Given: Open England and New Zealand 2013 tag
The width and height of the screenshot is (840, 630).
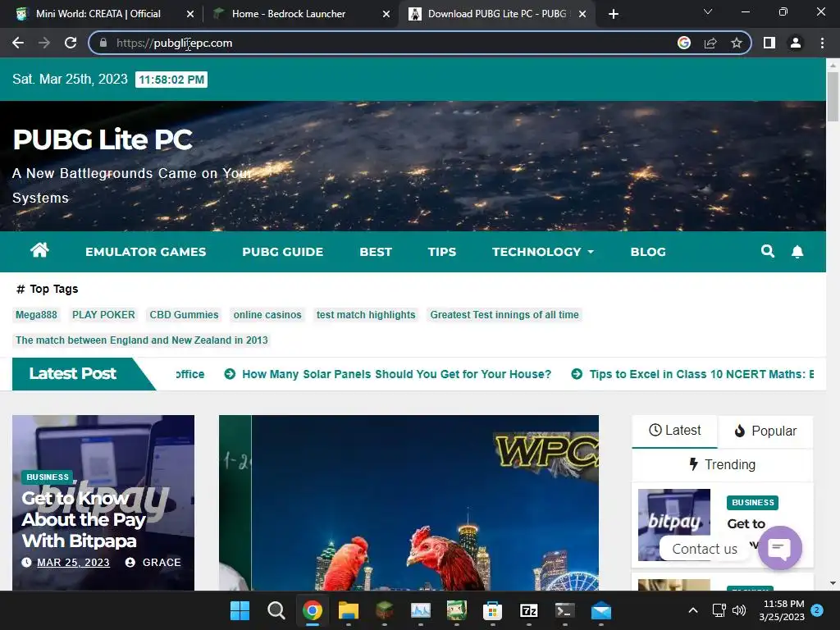Looking at the screenshot, I should point(141,340).
